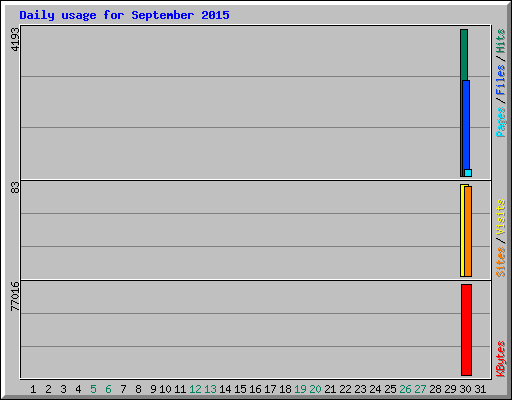The image size is (512, 400).
Task: Click the 'Files' legend label
Action: [500, 80]
